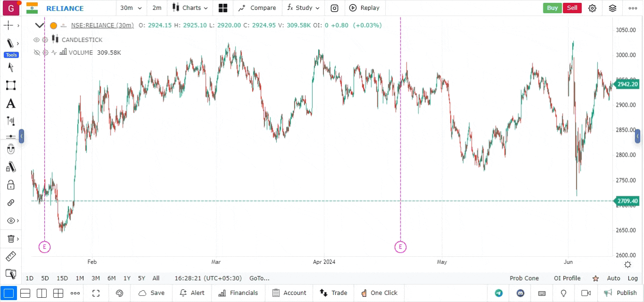Open the chart theme palette icon
Screen dimensions: 644x302
click(119, 293)
